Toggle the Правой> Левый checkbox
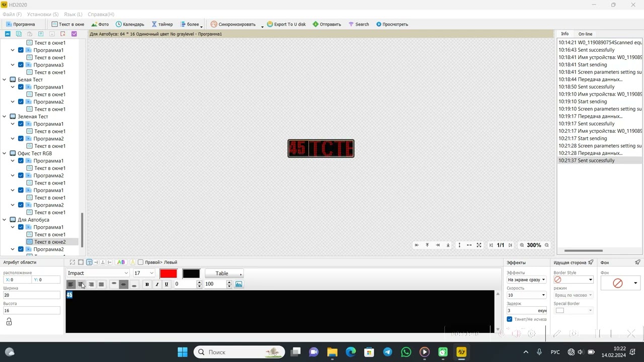The image size is (644, 362). point(141,262)
